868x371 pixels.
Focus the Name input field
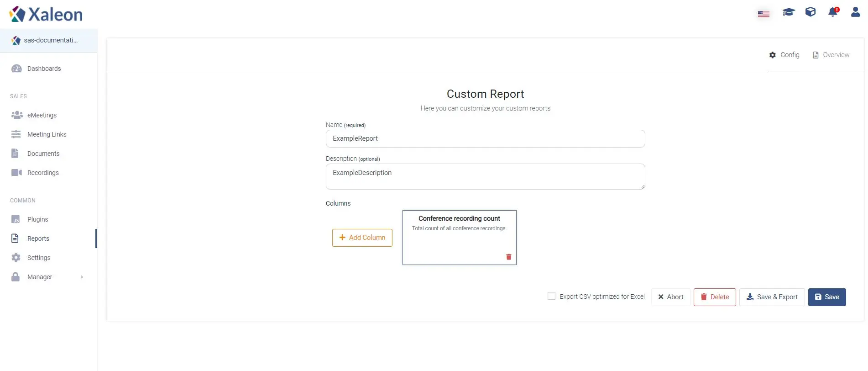click(485, 138)
